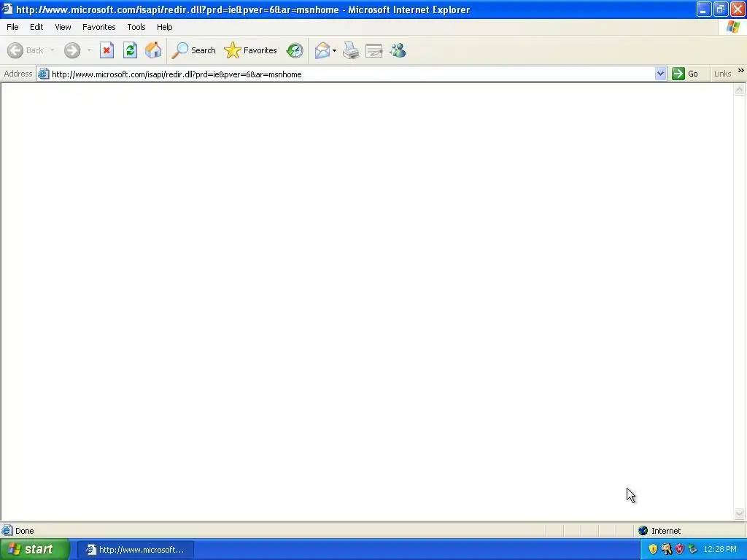747x560 pixels.
Task: Click the Internet zone globe in the status bar
Action: tap(643, 531)
